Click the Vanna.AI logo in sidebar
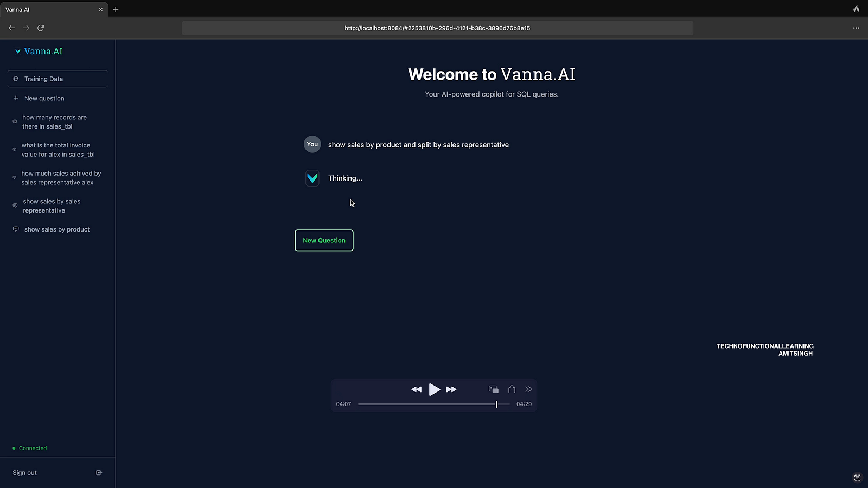868x488 pixels. pos(39,52)
